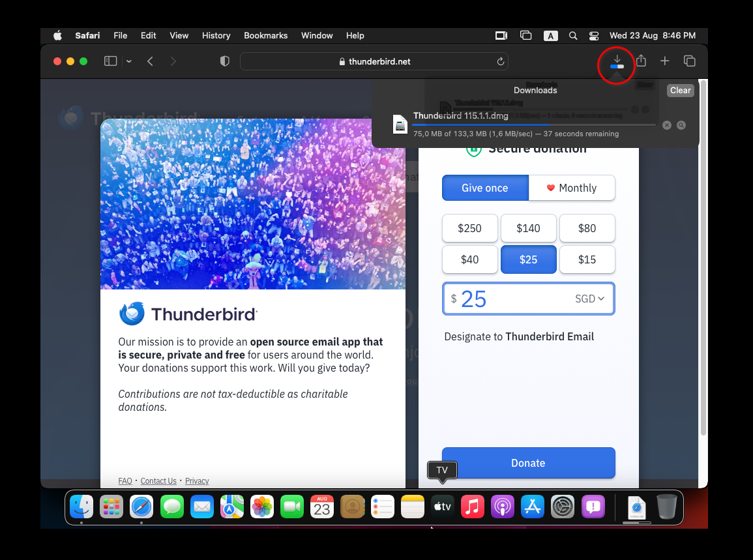The height and width of the screenshot is (560, 753).
Task: Click the blue Donate button
Action: pyautogui.click(x=528, y=463)
